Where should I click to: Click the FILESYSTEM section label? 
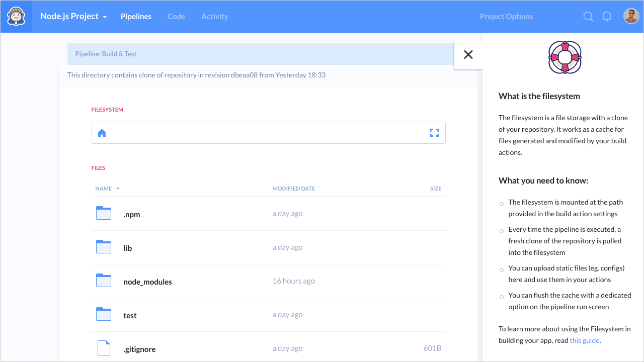(x=107, y=109)
